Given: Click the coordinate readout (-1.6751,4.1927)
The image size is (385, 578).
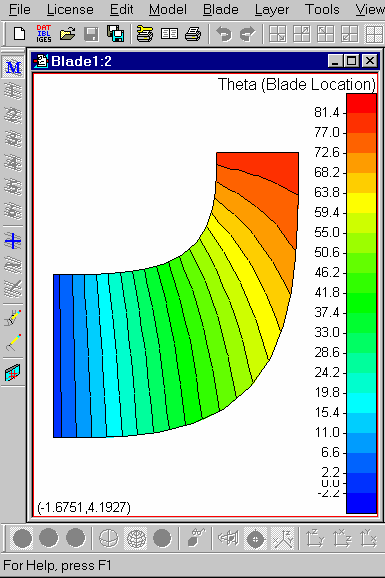Looking at the screenshot, I should coord(84,508).
